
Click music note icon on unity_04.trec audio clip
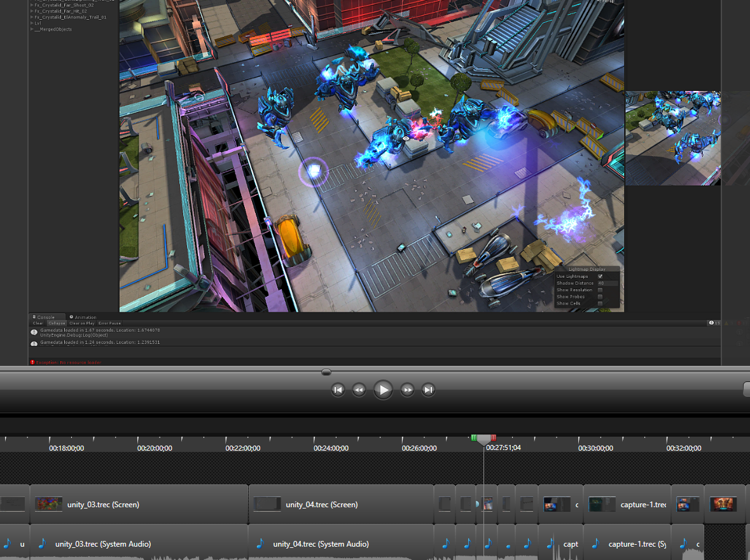(x=261, y=543)
